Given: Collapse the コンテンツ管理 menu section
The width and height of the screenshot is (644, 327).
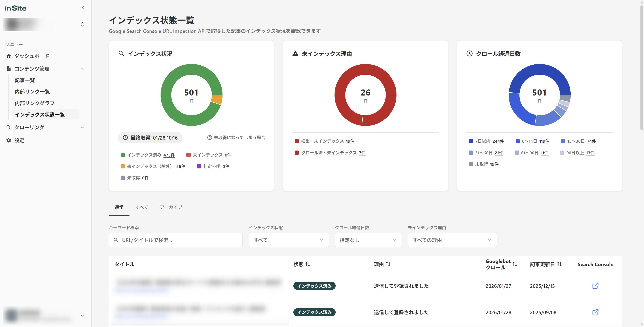Looking at the screenshot, I should click(x=83, y=69).
